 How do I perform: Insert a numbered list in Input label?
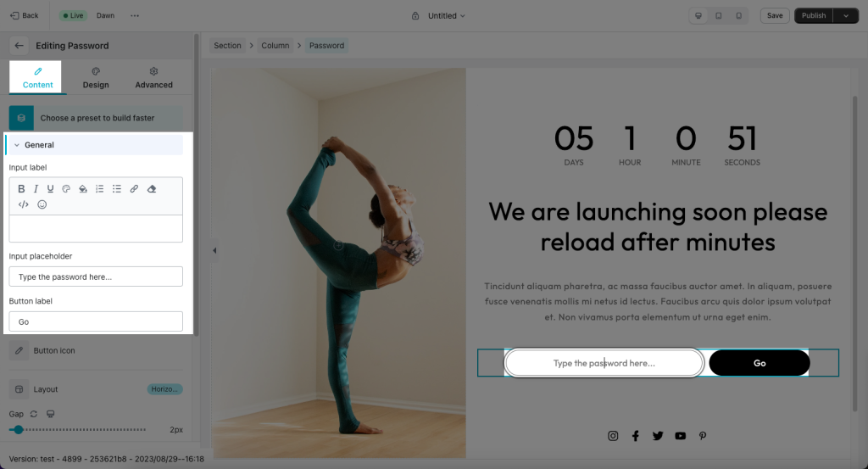point(100,189)
